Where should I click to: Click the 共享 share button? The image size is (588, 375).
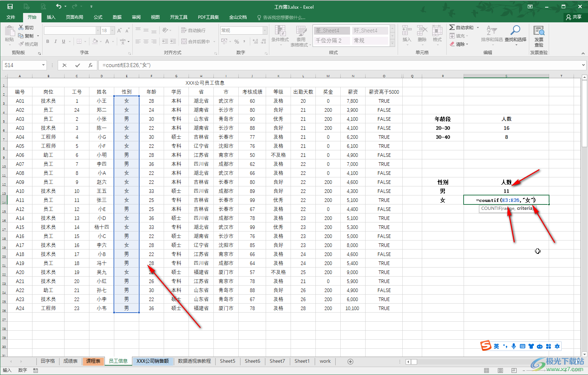pos(574,17)
